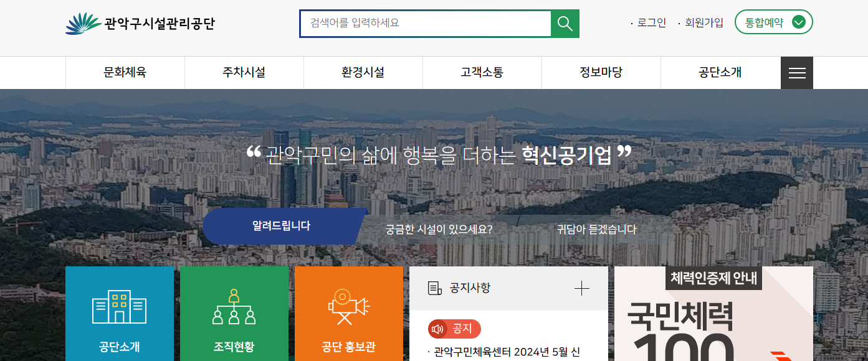Click the 회원가입 link

click(x=704, y=23)
